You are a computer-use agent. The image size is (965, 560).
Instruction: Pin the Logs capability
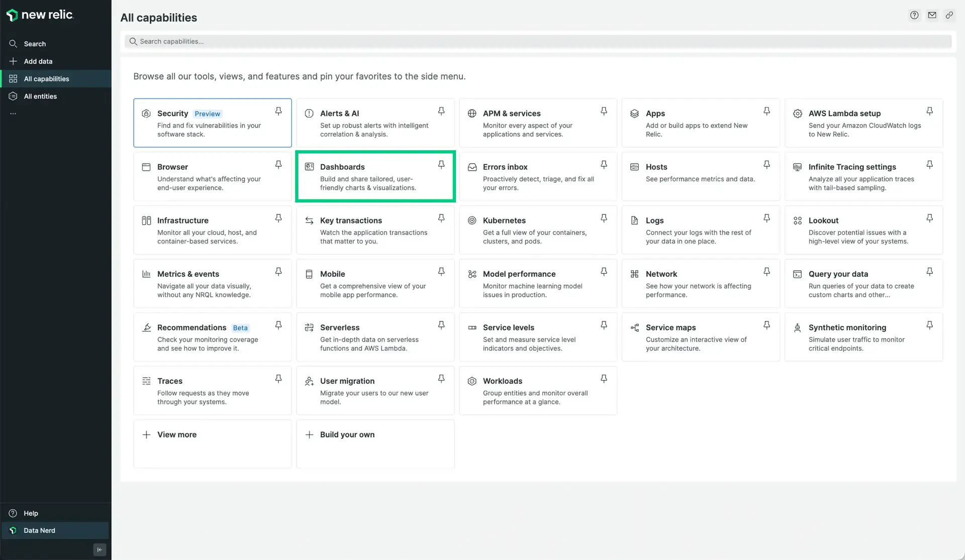tap(766, 218)
